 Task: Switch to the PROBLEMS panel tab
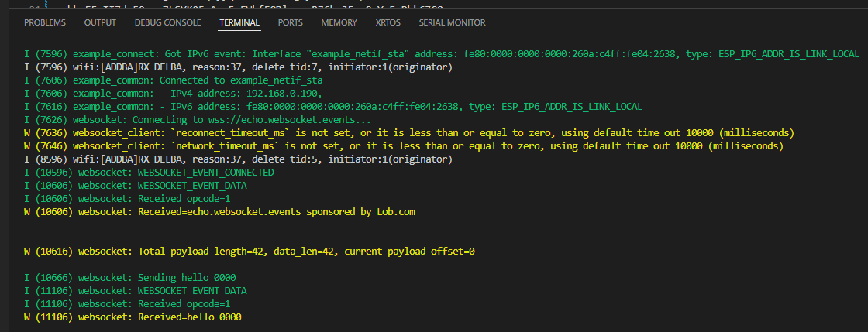(45, 22)
